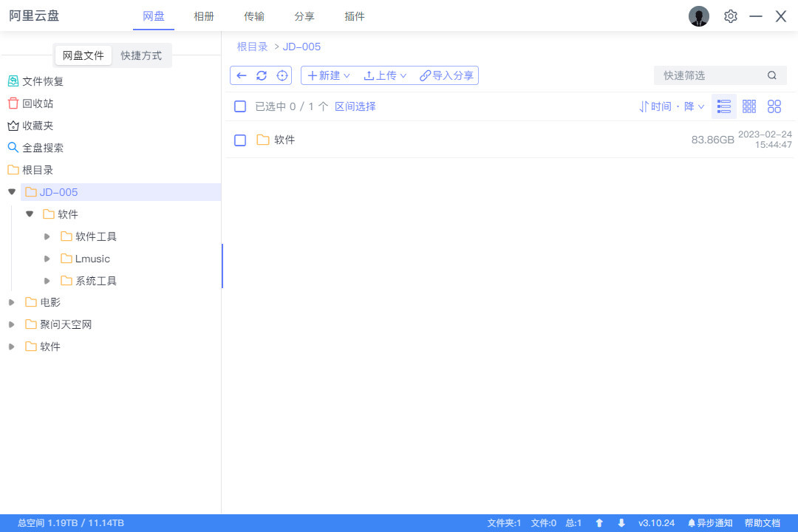
Task: Switch to the 插件 tab
Action: (355, 16)
